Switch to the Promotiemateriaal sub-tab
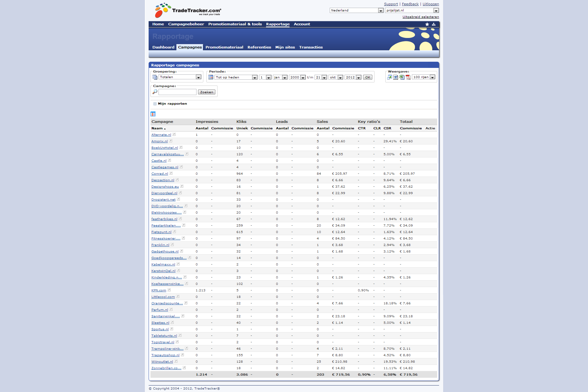 (x=224, y=47)
